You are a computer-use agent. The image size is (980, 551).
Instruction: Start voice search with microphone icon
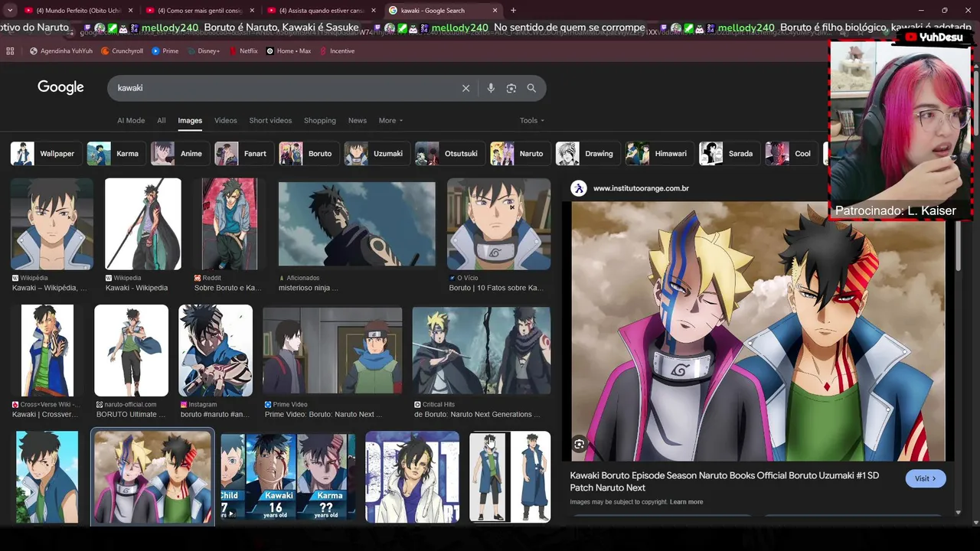[x=491, y=88]
